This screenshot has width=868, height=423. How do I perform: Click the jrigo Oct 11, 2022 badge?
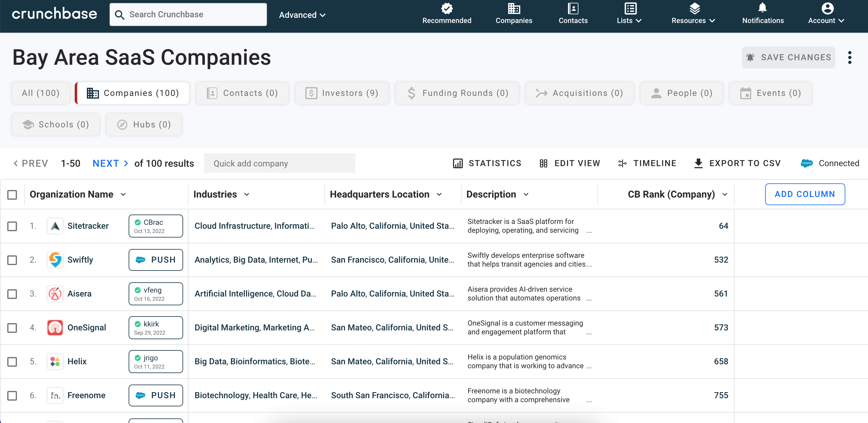tap(156, 362)
